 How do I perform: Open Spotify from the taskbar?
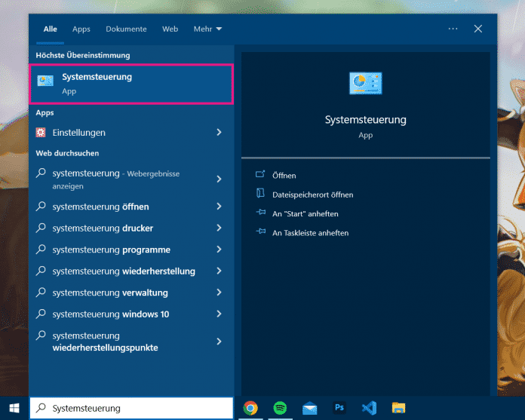[x=280, y=408]
